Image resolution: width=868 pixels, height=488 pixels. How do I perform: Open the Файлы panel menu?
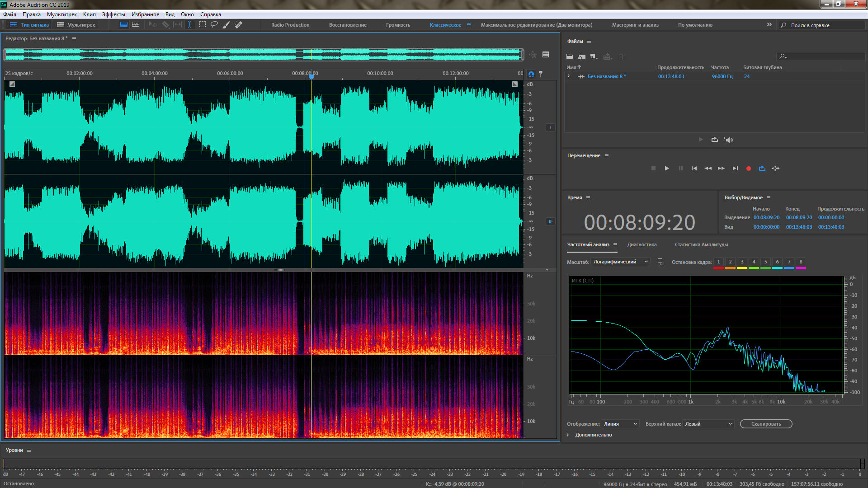point(589,41)
